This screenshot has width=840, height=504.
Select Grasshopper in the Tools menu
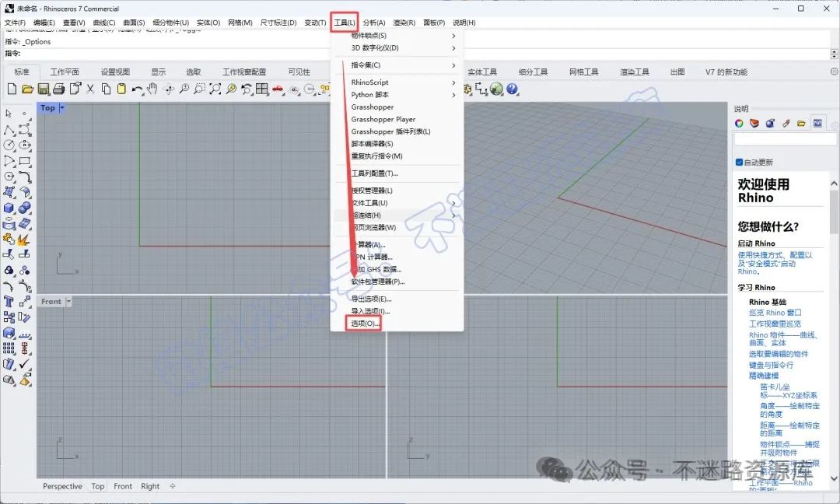(x=373, y=107)
